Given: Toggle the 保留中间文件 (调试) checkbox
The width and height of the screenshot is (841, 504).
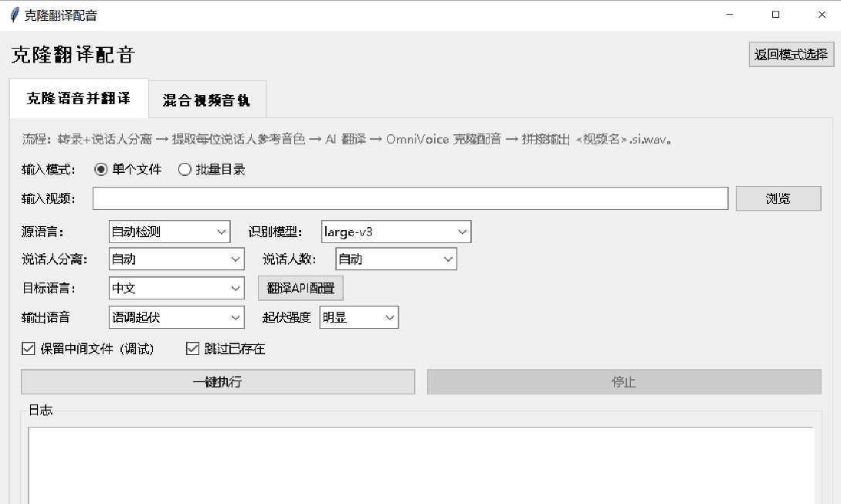Looking at the screenshot, I should 29,349.
